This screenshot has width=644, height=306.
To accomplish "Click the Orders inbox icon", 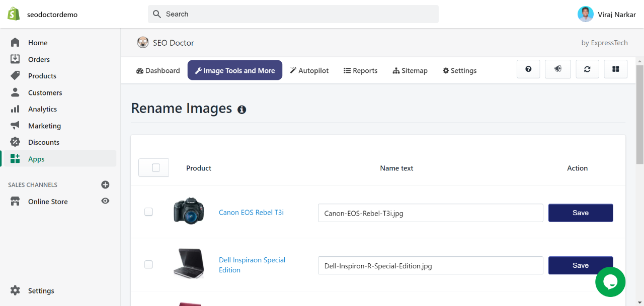I will (15, 59).
